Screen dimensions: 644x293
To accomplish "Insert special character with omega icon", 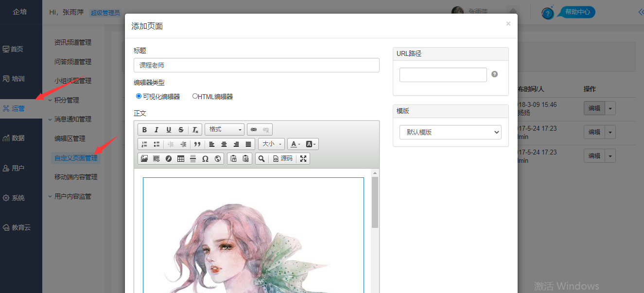I will tap(205, 158).
